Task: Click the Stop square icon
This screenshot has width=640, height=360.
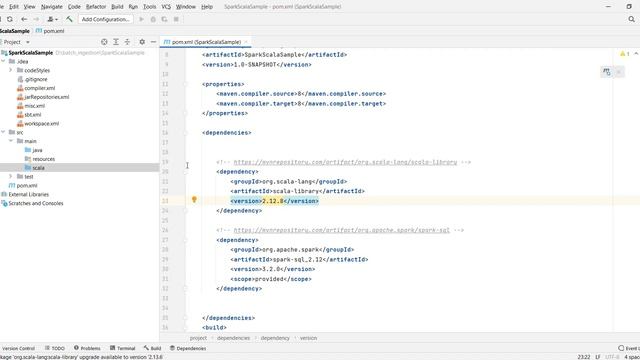Action: 176,19
